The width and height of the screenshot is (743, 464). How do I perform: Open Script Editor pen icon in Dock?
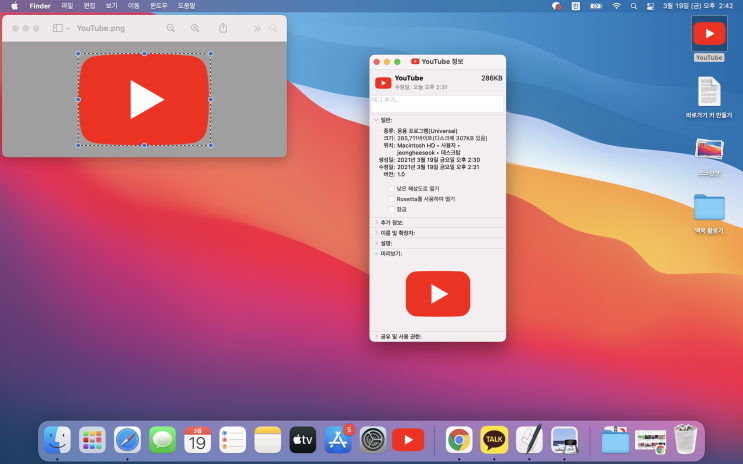(529, 440)
